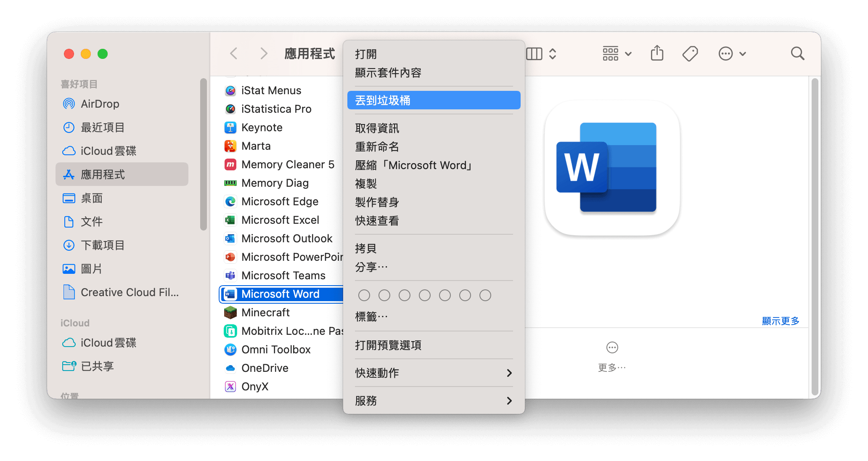The height and width of the screenshot is (461, 868).
Task: Expand the chevron beside the action menu
Action: [743, 54]
